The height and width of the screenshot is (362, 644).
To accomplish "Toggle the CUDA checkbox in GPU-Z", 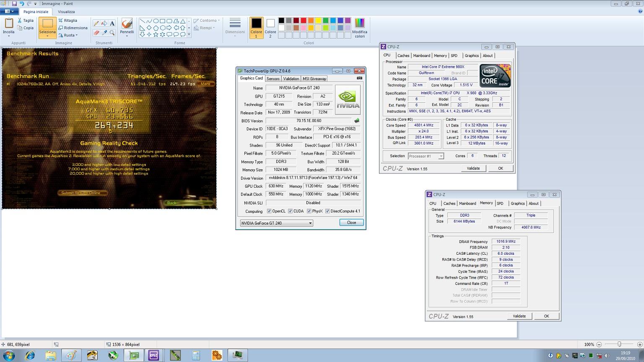I will pos(290,211).
